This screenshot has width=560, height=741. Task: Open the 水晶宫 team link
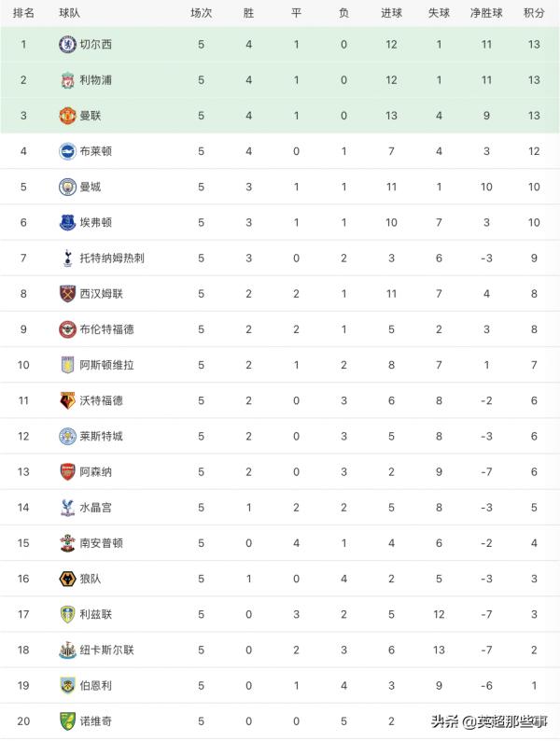click(96, 508)
